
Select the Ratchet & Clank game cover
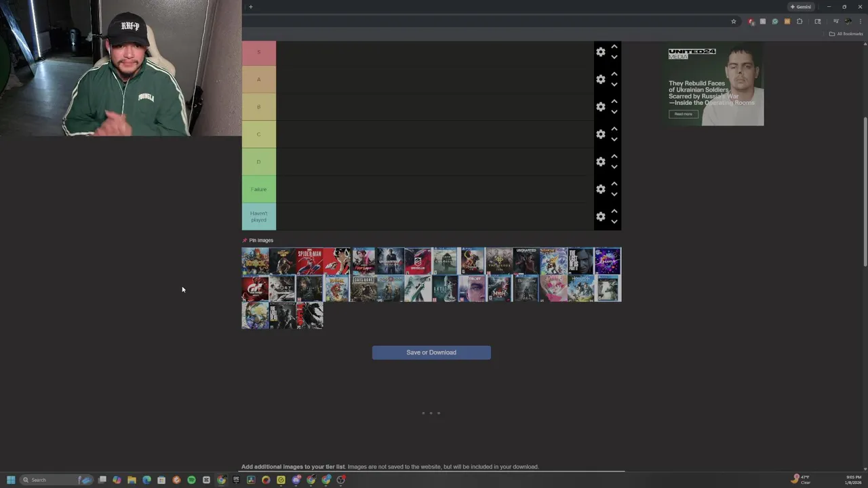[553, 261]
